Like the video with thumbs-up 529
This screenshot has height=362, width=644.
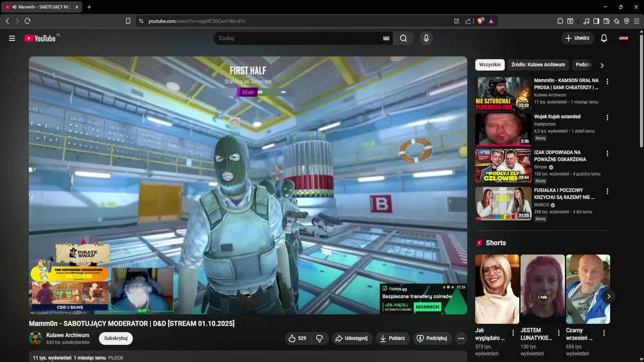(297, 338)
